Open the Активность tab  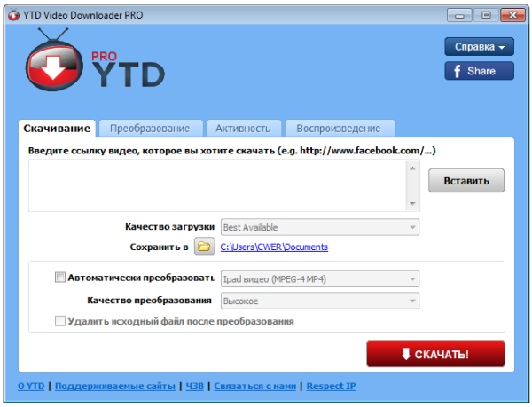pyautogui.click(x=243, y=129)
